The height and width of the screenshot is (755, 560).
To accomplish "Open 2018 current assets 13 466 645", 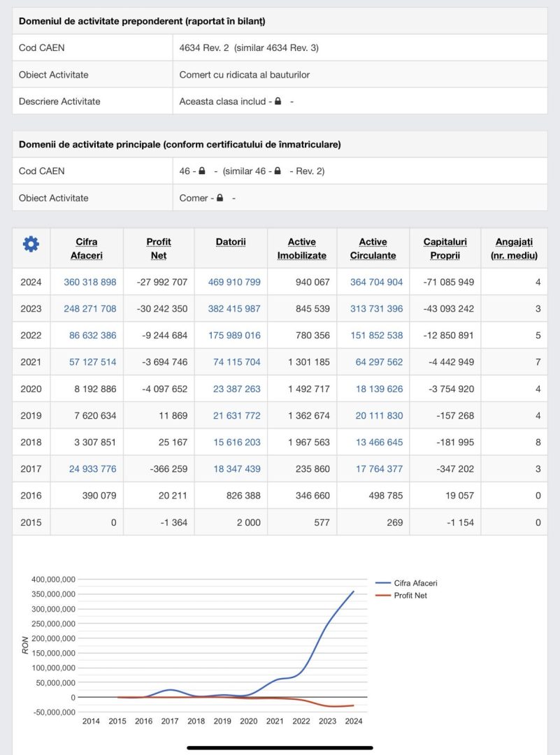I will 379,442.
